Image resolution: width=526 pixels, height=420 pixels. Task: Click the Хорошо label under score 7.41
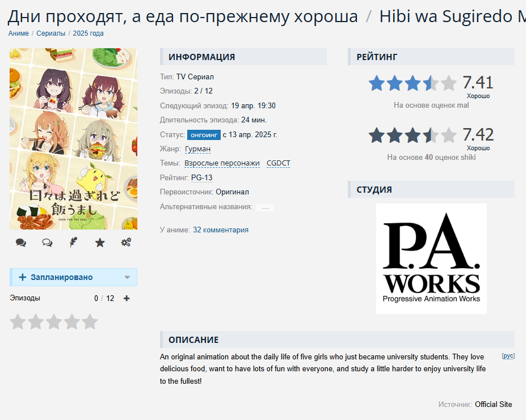coord(478,96)
